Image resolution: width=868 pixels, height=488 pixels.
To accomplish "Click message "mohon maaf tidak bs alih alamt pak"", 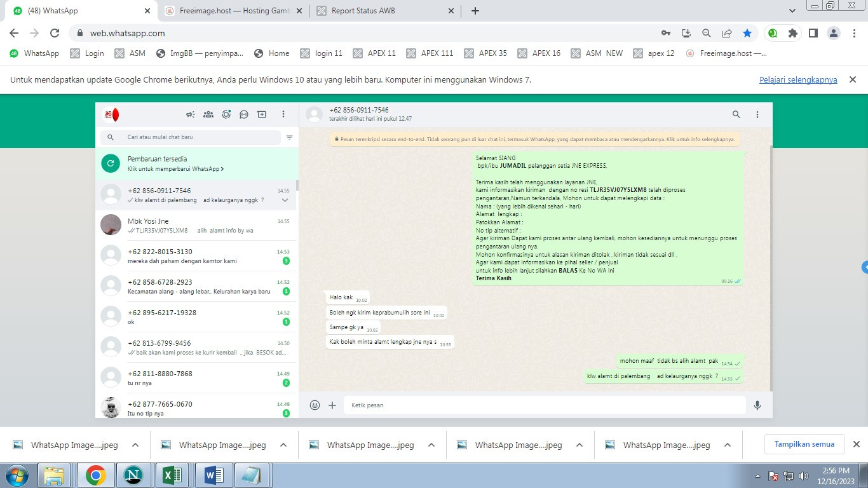I will tap(681, 361).
